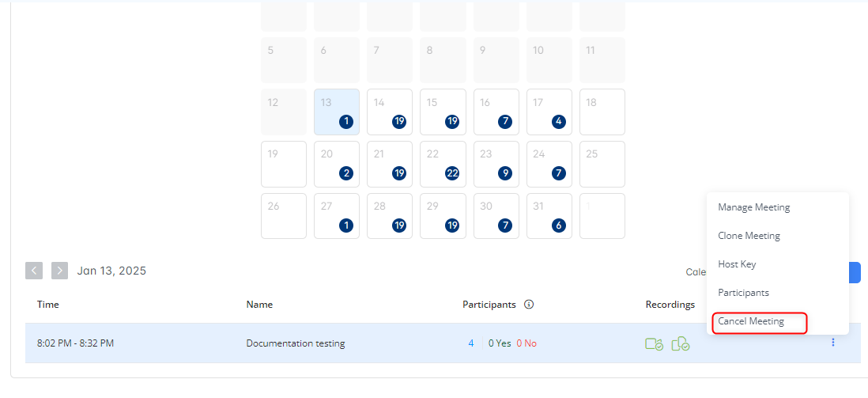This screenshot has height=398, width=868.
Task: Click the Time column header
Action: click(48, 305)
